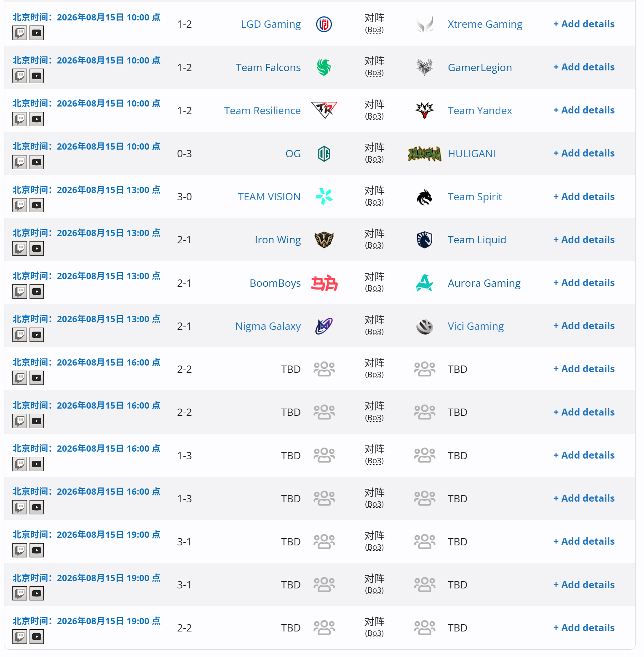Viewport: 644px width, 657px height.
Task: Add details for Vici Gaming match
Action: [584, 326]
